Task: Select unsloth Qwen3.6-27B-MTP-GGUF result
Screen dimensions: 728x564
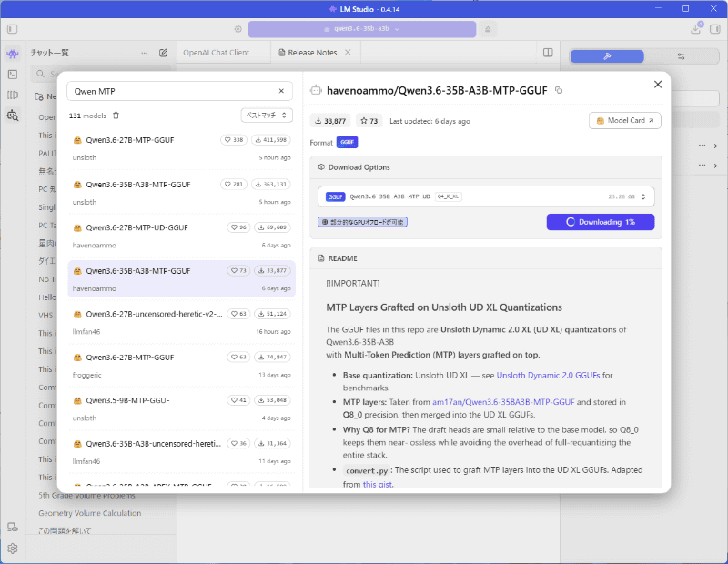Action: tap(181, 148)
